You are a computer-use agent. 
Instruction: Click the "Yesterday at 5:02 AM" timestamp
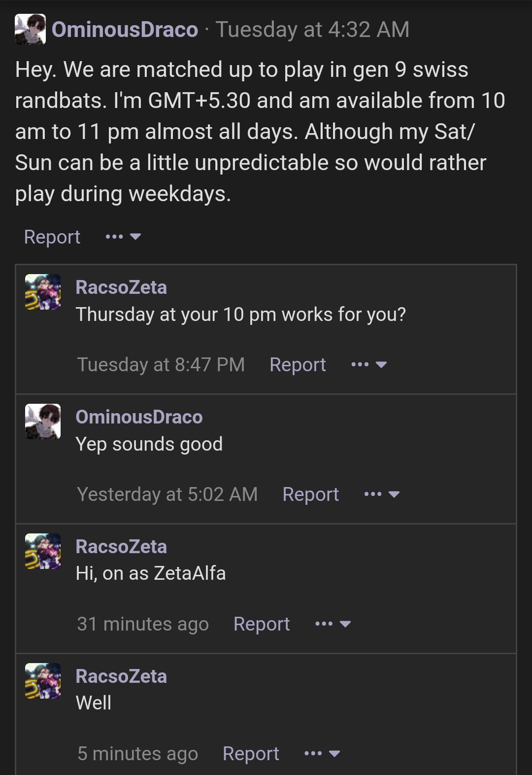[x=167, y=494]
